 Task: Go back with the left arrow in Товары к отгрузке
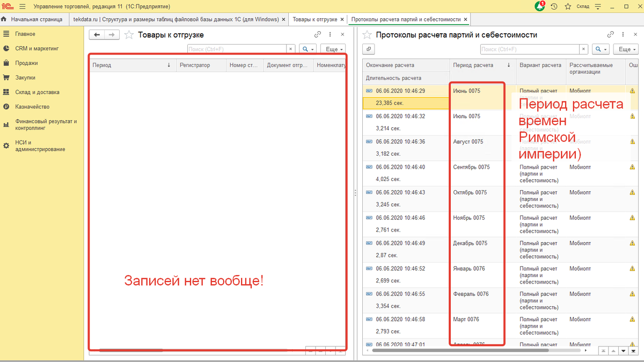tap(97, 34)
